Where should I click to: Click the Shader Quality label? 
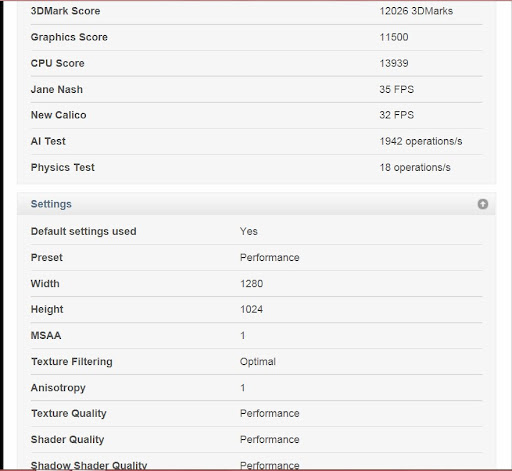coord(67,439)
